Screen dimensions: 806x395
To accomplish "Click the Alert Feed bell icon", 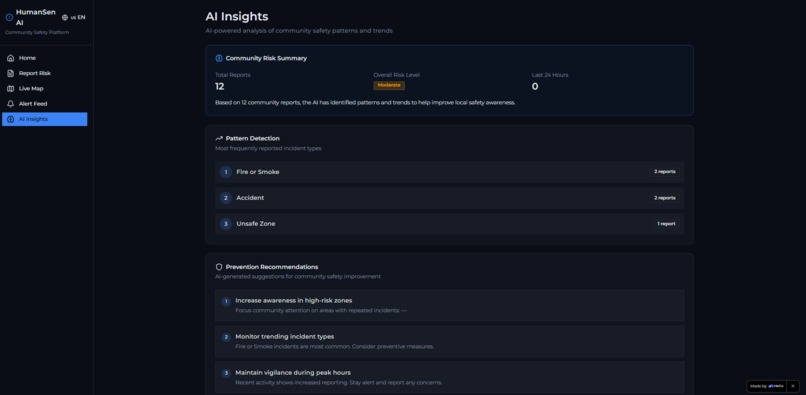I will click(10, 104).
